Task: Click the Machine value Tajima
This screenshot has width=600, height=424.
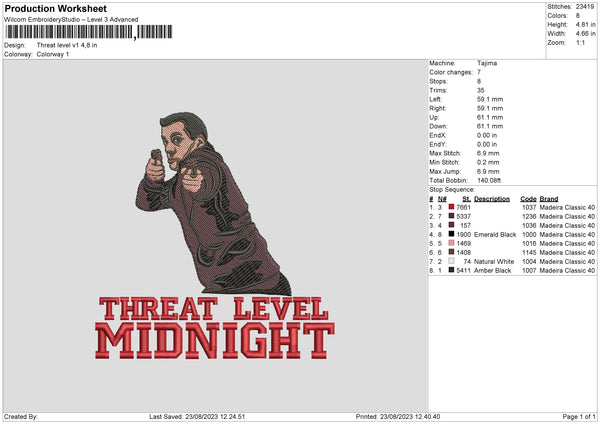Action: click(x=487, y=63)
